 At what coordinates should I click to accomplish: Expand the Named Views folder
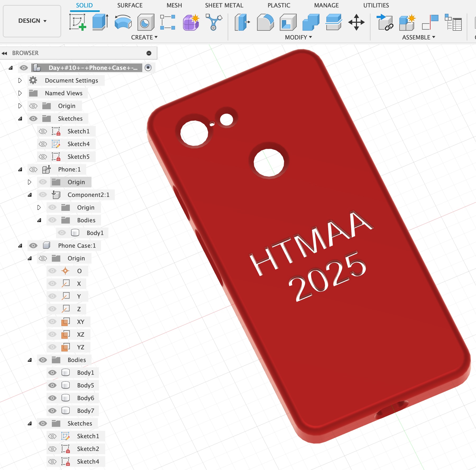(x=20, y=93)
